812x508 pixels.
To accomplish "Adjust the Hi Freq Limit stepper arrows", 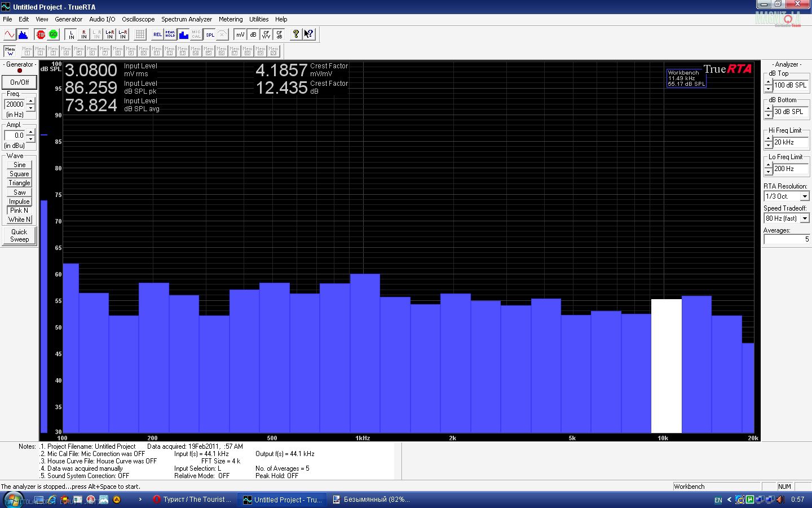I will pyautogui.click(x=768, y=142).
